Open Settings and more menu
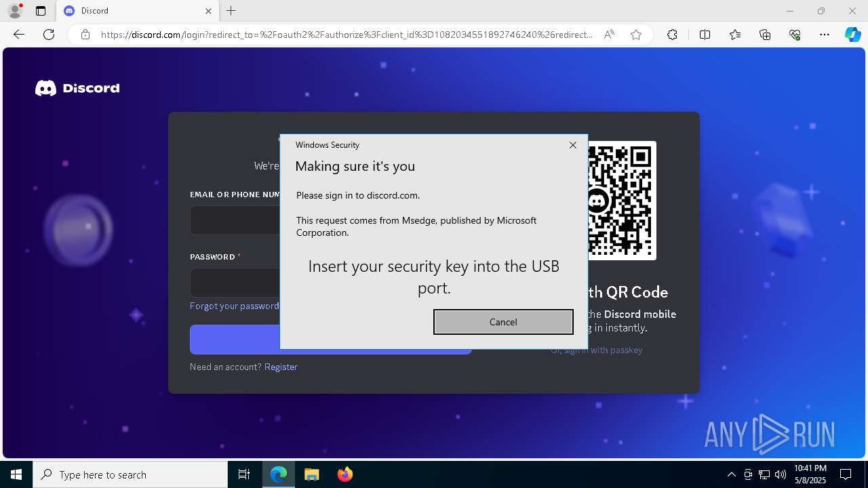 (x=825, y=35)
